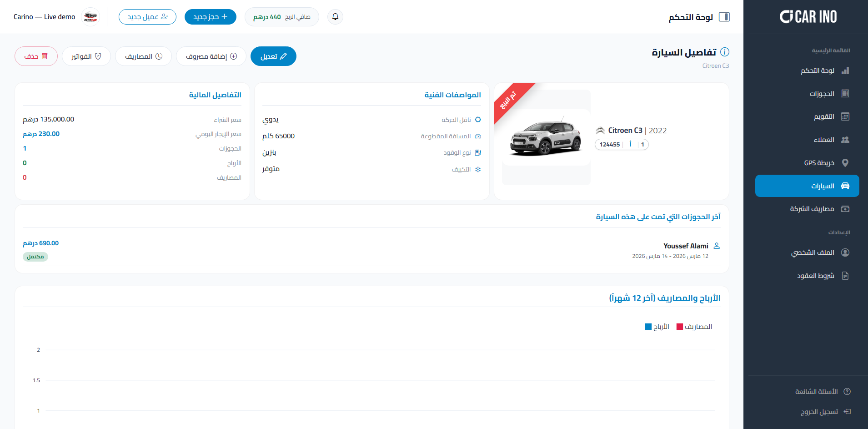Open the Carino rentcar profile avatar
Viewport: 868px width, 429px height.
tap(90, 17)
